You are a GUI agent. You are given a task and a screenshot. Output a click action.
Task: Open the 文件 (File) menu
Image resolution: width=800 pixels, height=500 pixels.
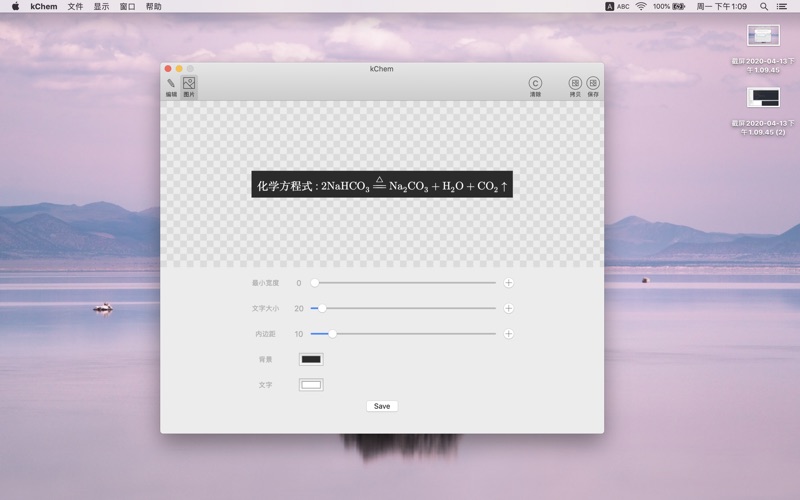point(75,6)
